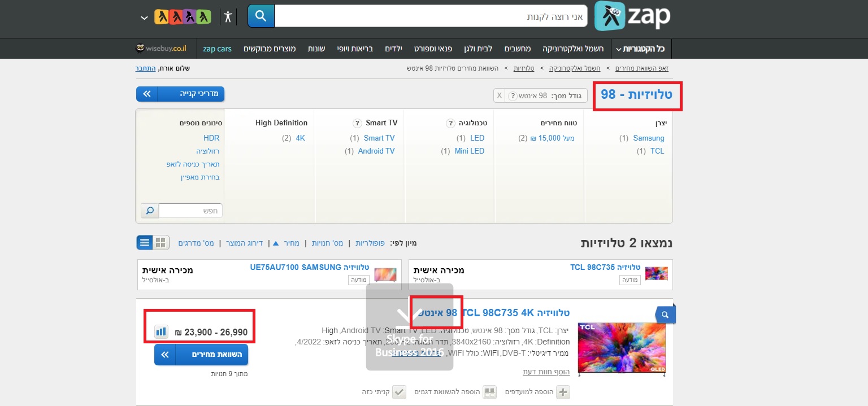The width and height of the screenshot is (868, 406).
Task: Click the quick view magnifier tag
Action: (x=665, y=315)
